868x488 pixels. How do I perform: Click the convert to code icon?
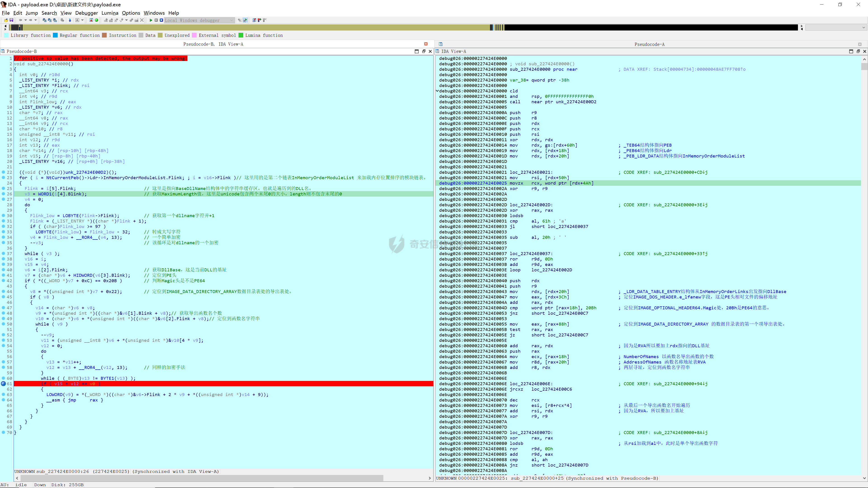click(106, 20)
